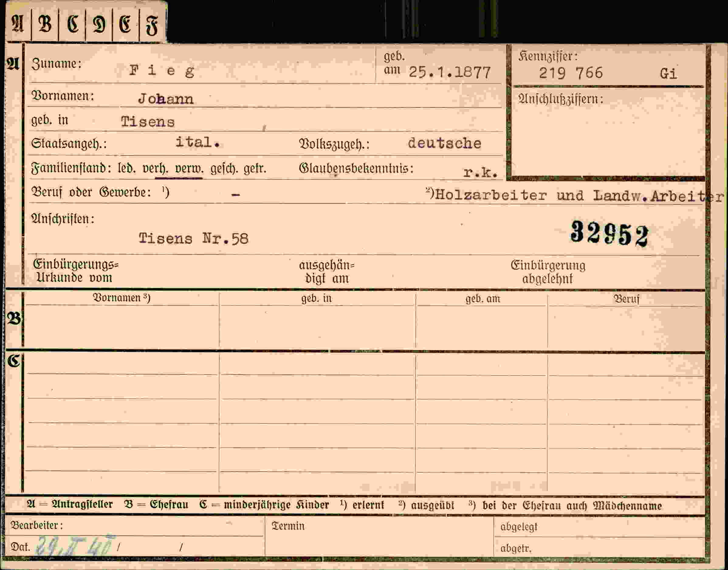Image resolution: width=728 pixels, height=570 pixels.
Task: Click 'Vornamen 3)' column header in section B
Action: (x=122, y=298)
